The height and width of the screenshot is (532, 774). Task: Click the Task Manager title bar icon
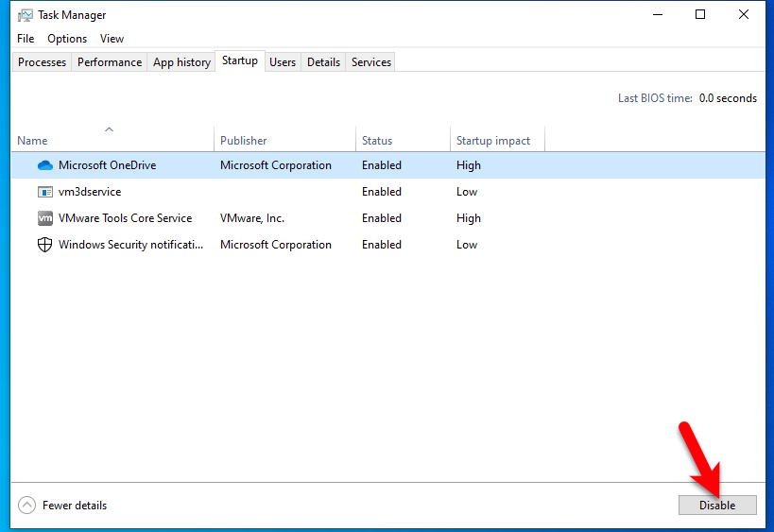click(x=26, y=15)
